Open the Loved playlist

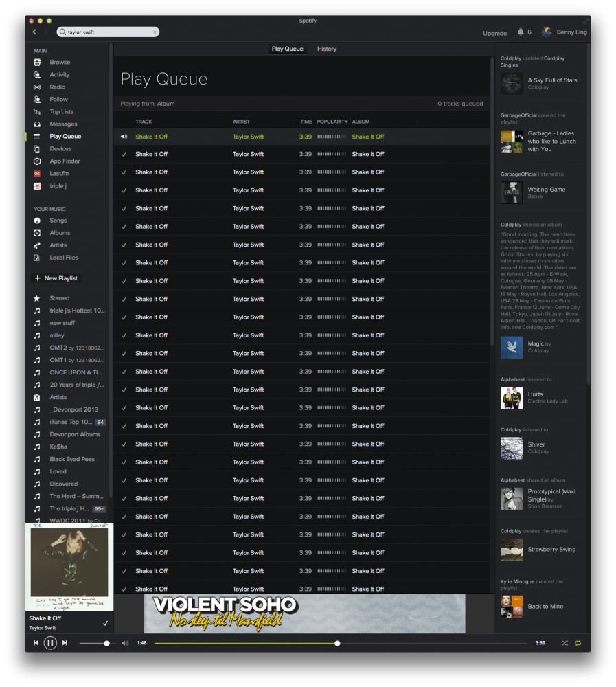point(58,471)
